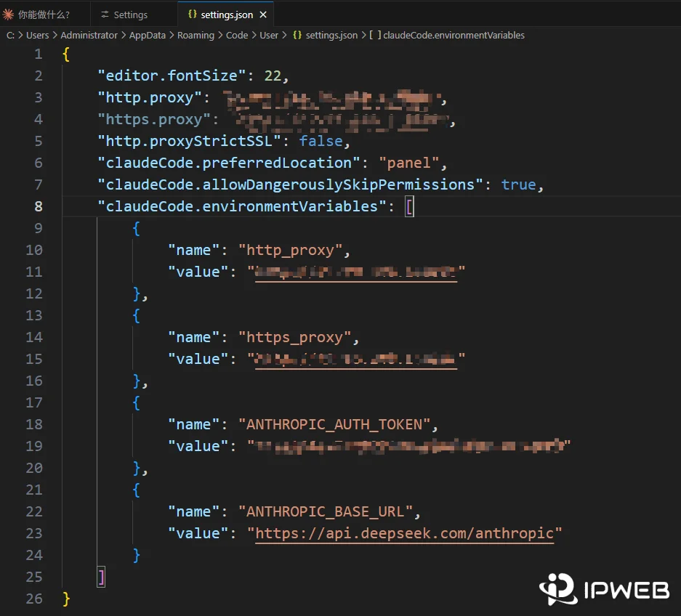
Task: Select the Users breadcrumb
Action: [37, 35]
